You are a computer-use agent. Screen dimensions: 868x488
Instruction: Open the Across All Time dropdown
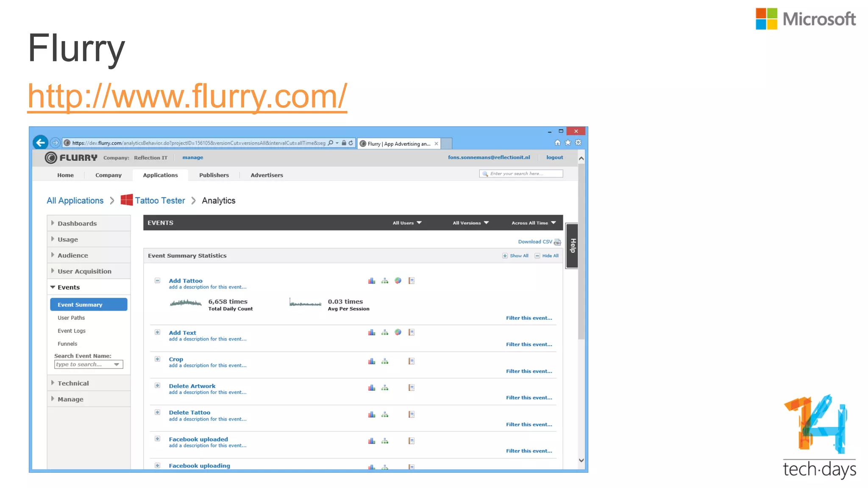534,223
